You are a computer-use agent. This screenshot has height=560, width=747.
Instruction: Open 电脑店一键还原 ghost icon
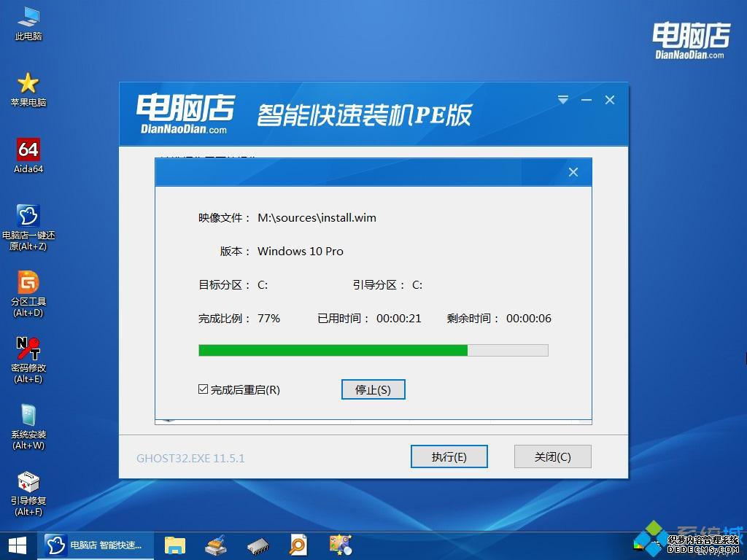coord(28,227)
